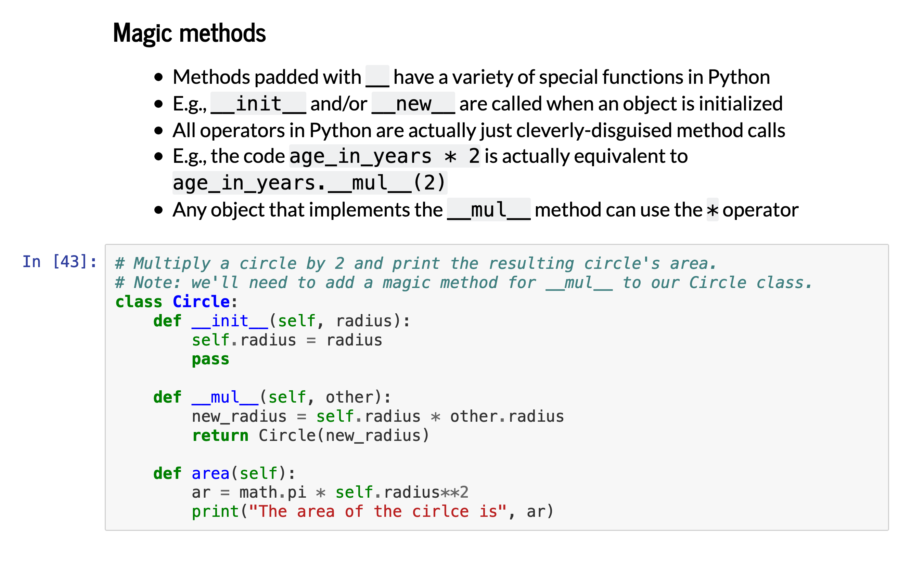Click the inline * operator in last bullet

point(712,210)
